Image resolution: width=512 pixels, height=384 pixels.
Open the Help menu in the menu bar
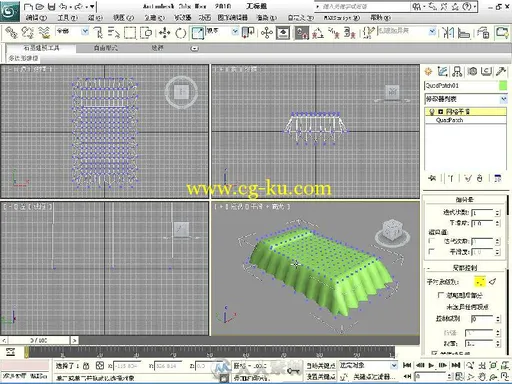[x=380, y=18]
